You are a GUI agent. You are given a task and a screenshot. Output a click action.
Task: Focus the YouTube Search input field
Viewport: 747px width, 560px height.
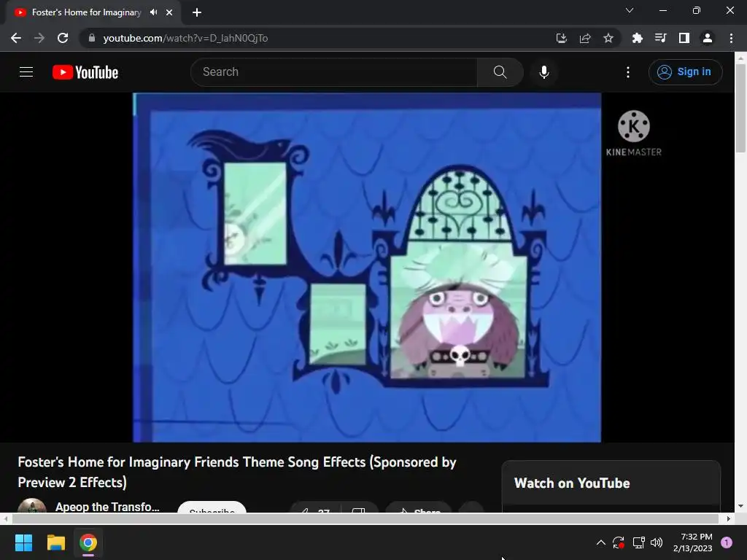tap(334, 72)
